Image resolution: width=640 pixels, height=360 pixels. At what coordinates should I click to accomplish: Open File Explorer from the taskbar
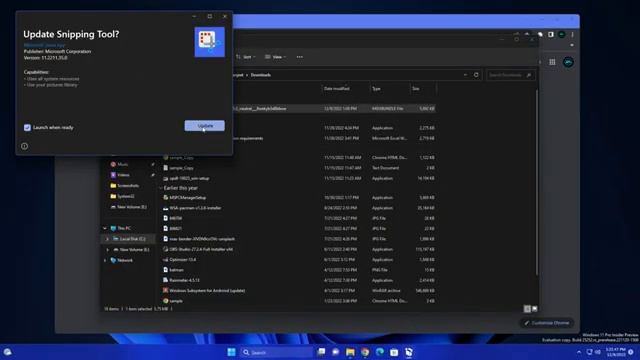point(350,352)
